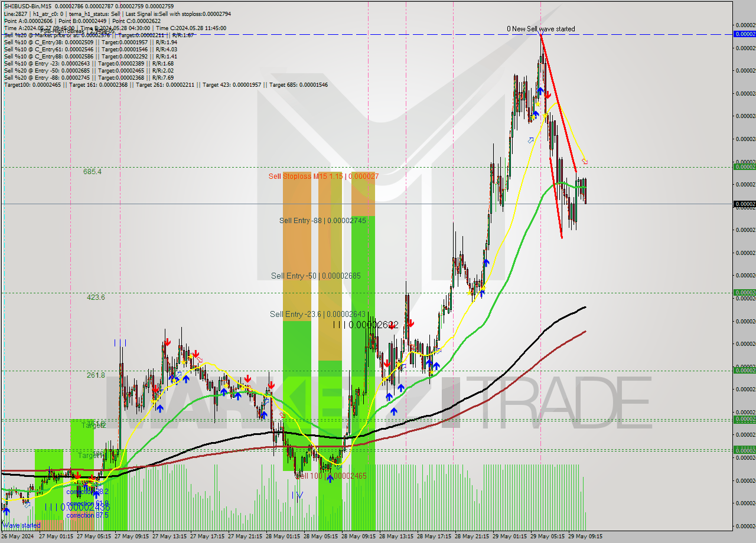Select the 'Sell Entry -23.6 | 0.00002643' label

(318, 314)
